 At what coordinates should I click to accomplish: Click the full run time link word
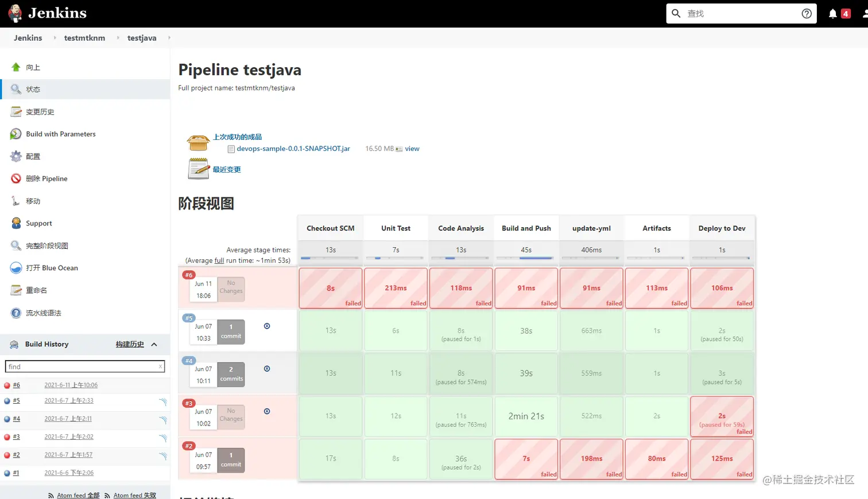pyautogui.click(x=219, y=260)
